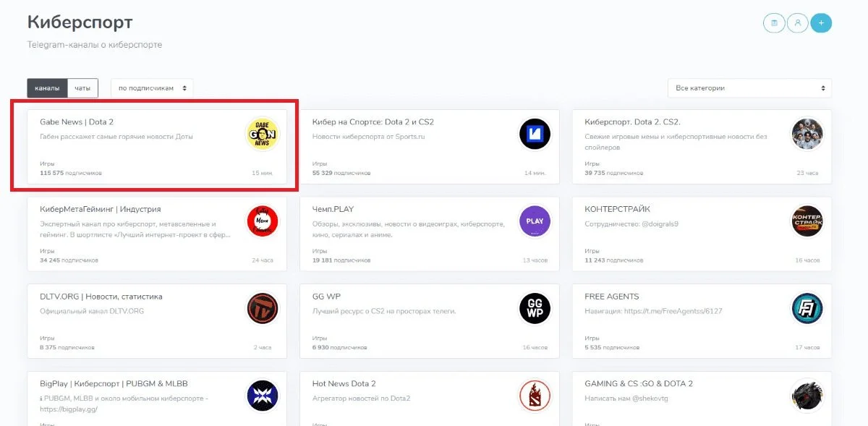Click the КОНТЕРСТРАЙК channel avatar

[x=807, y=221]
